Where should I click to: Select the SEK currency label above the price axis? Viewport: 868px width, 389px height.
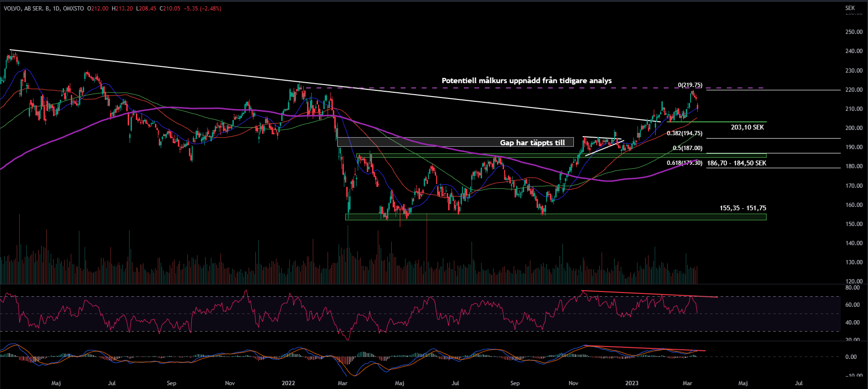click(850, 8)
